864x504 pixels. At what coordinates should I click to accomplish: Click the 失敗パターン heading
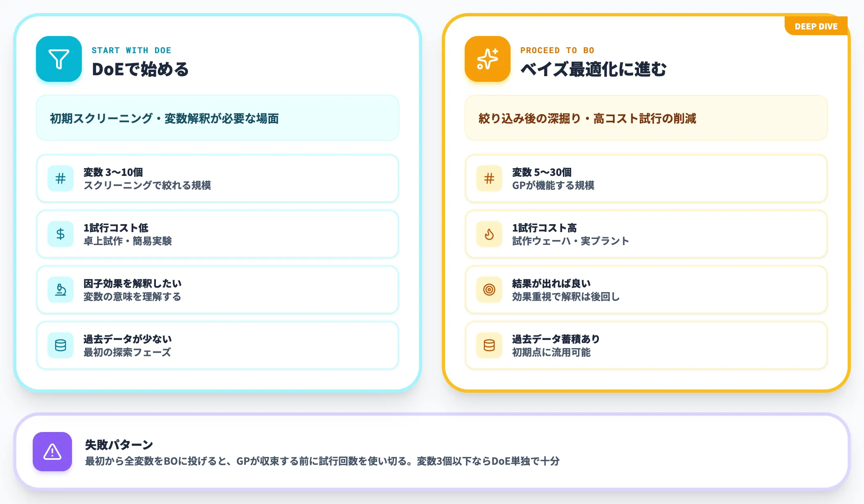pyautogui.click(x=119, y=445)
